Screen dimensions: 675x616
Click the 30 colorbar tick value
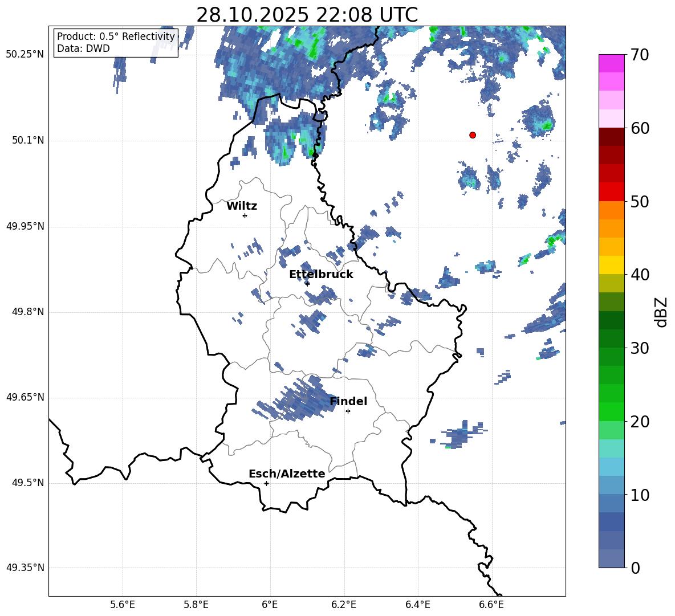(x=639, y=348)
